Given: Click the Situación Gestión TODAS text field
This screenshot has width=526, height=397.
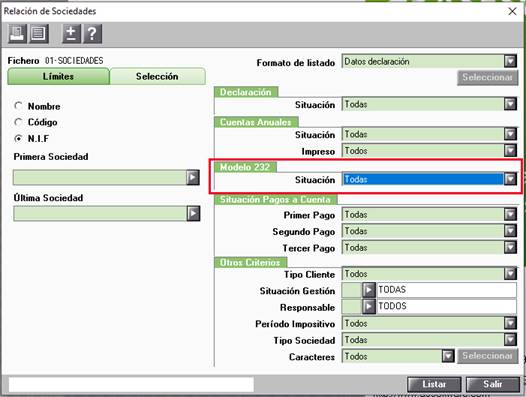Looking at the screenshot, I should (446, 290).
